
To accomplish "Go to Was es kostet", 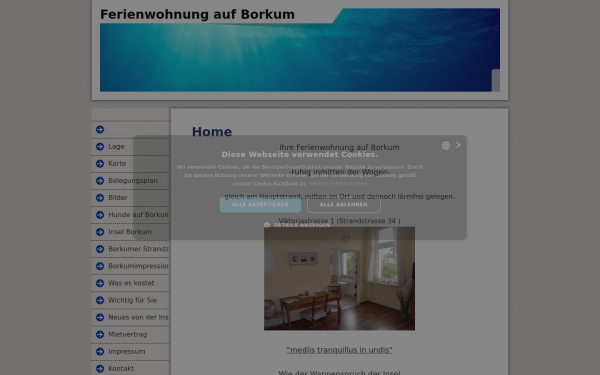I will (x=131, y=283).
